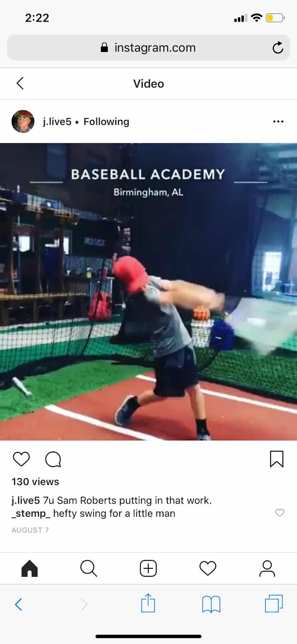This screenshot has width=297, height=644.
Task: Open j.live5 profile picture
Action: (23, 122)
